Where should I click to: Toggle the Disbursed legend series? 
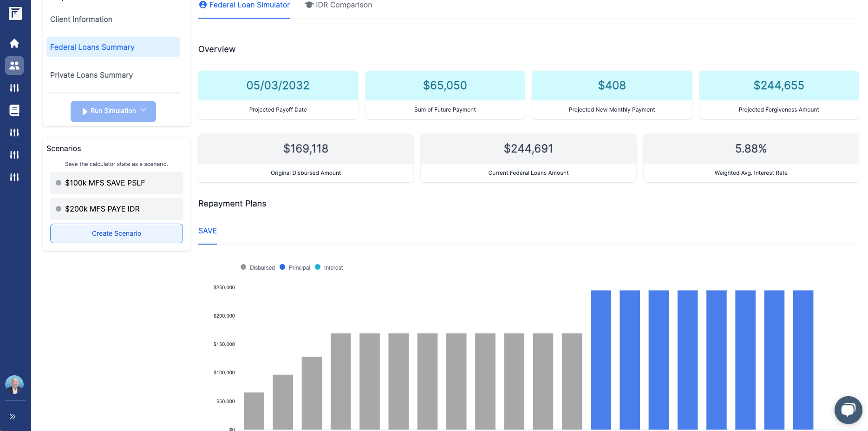click(258, 267)
